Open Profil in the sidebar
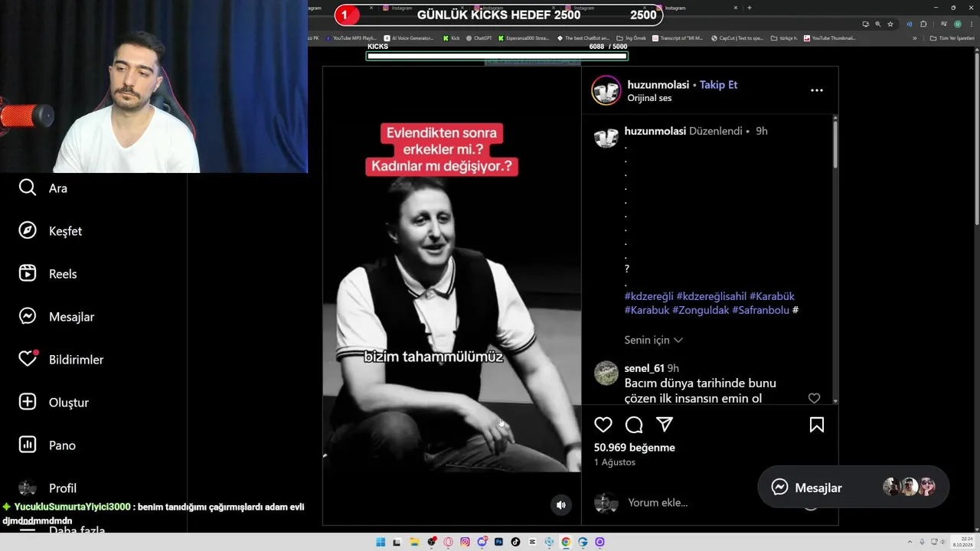 coord(47,487)
